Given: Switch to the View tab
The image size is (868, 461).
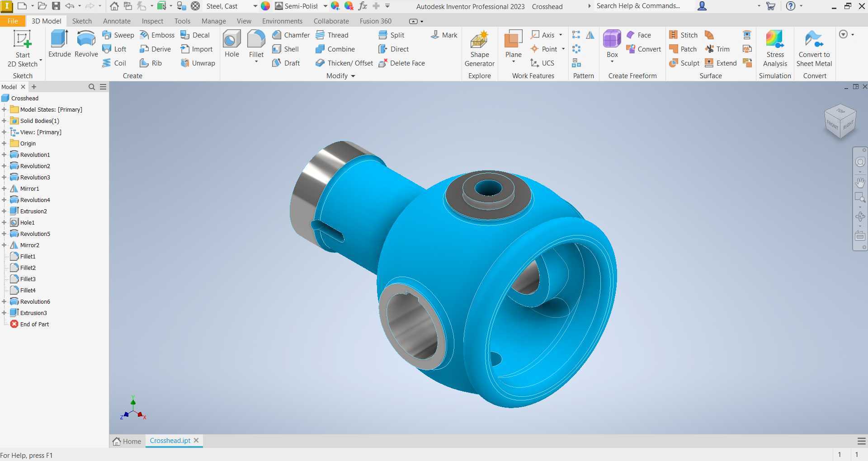Looking at the screenshot, I should 244,21.
